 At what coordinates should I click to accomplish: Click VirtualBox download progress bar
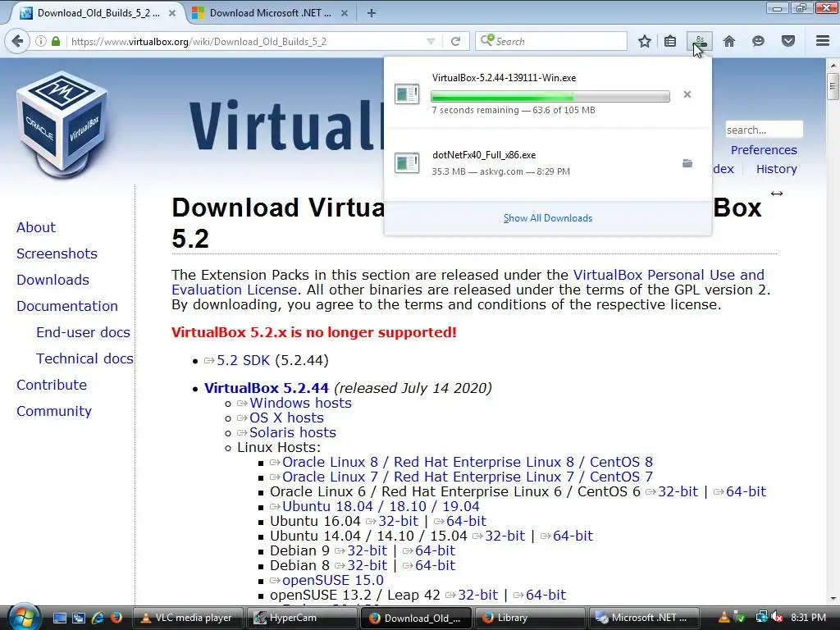(x=550, y=97)
